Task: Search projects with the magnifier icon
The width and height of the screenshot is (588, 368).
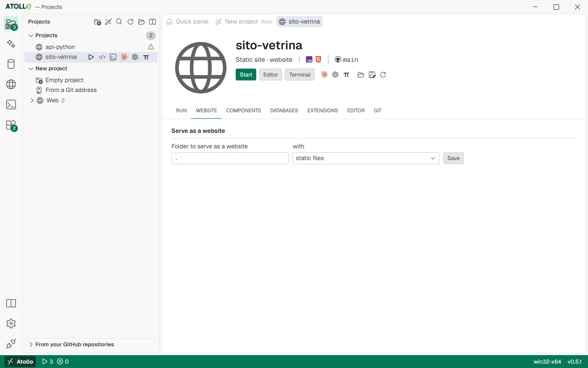Action: 119,22
